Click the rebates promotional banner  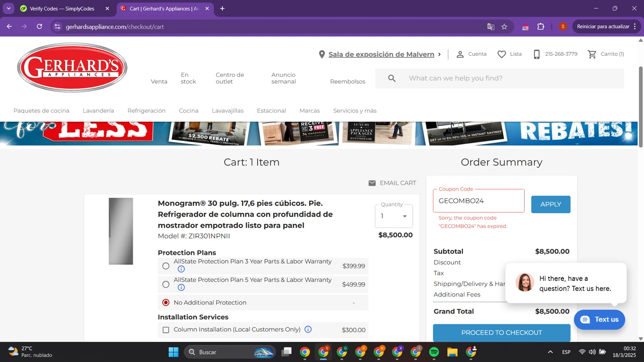(319, 133)
